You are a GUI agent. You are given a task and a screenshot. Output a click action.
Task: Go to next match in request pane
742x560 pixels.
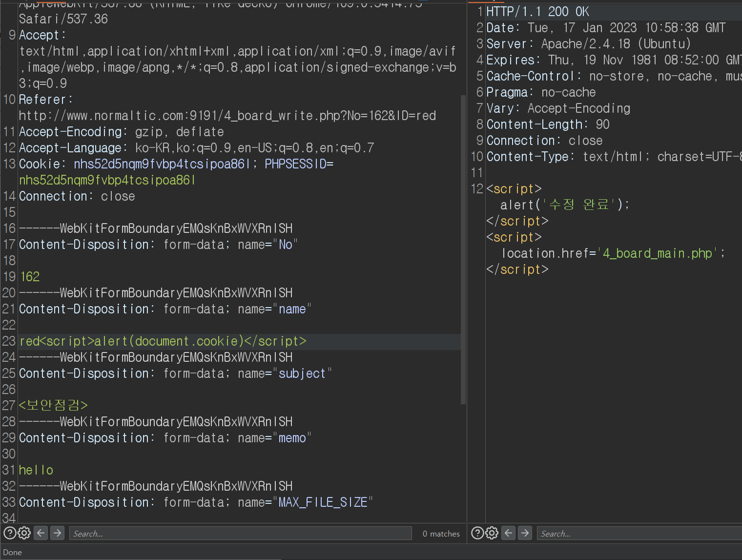point(58,533)
